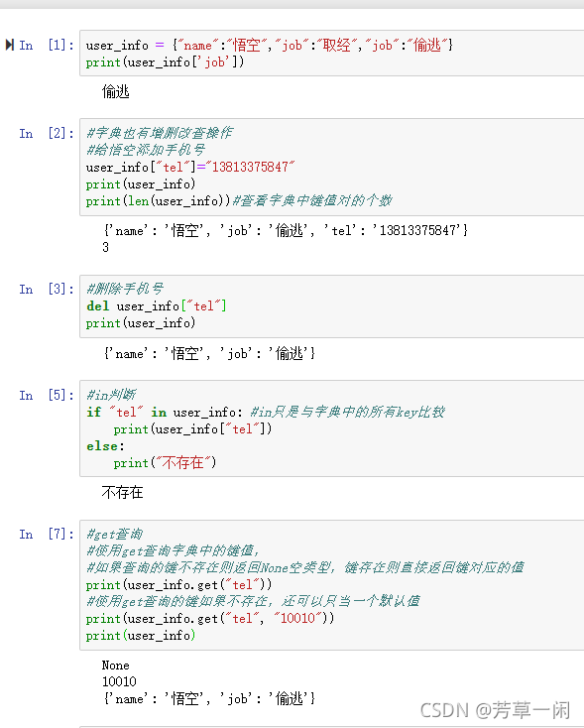Viewport: 584px width, 728px height.
Task: Click comment #给悟空添加手机号
Action: pos(146,150)
